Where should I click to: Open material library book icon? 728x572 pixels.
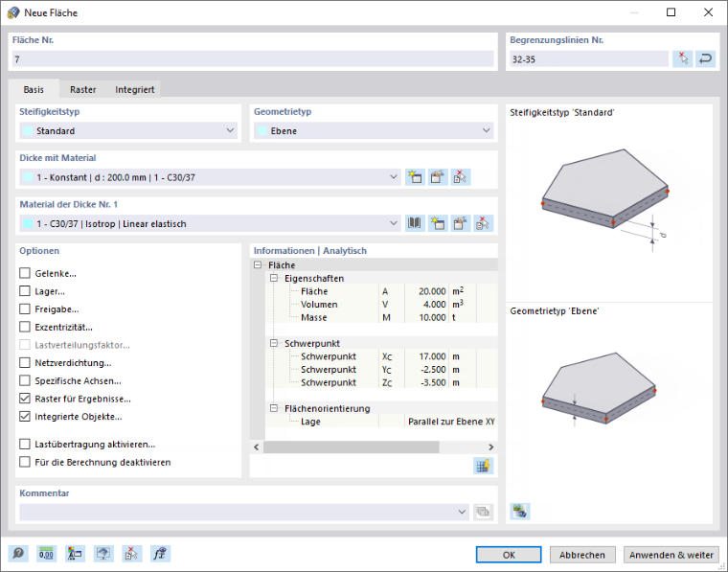[415, 223]
